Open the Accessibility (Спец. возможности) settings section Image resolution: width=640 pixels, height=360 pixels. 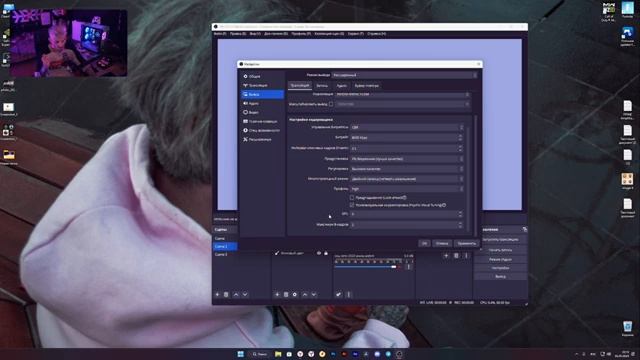262,130
